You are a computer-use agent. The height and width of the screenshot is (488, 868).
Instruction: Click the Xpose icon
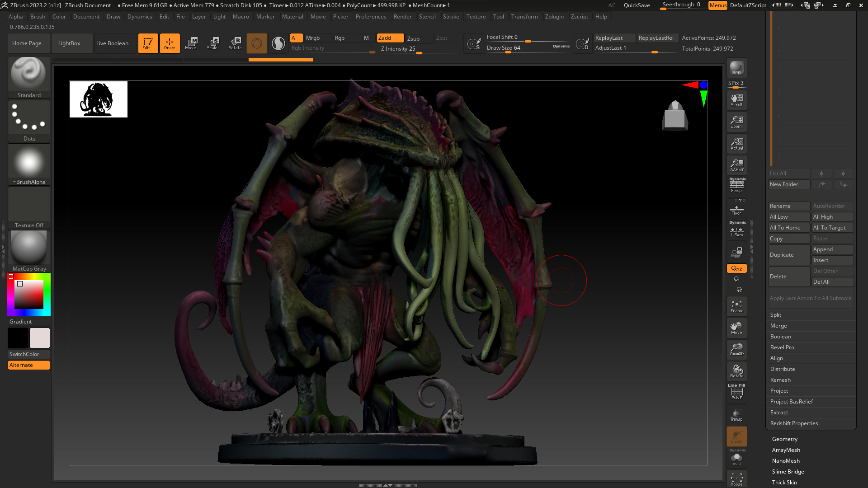point(736,479)
